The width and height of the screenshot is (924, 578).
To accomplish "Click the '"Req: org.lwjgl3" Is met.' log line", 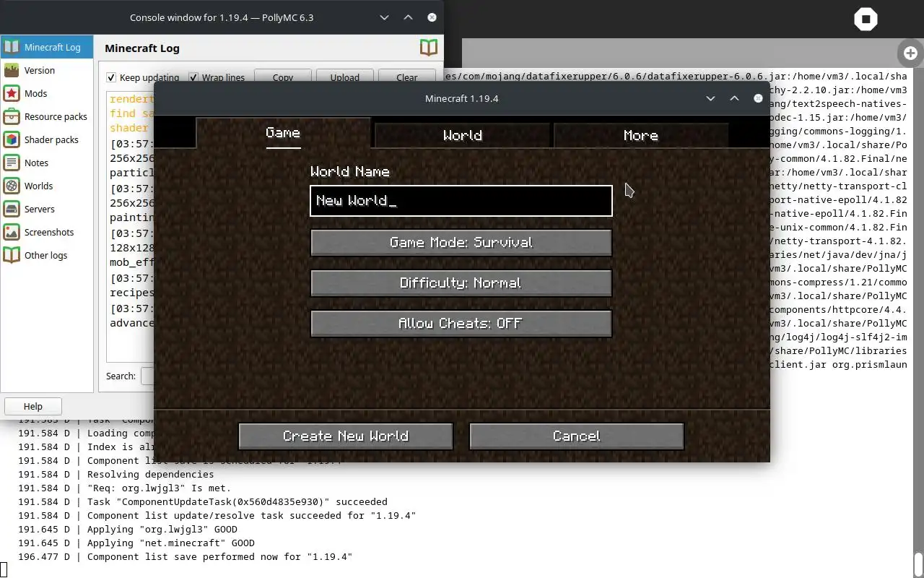I will 125,488.
